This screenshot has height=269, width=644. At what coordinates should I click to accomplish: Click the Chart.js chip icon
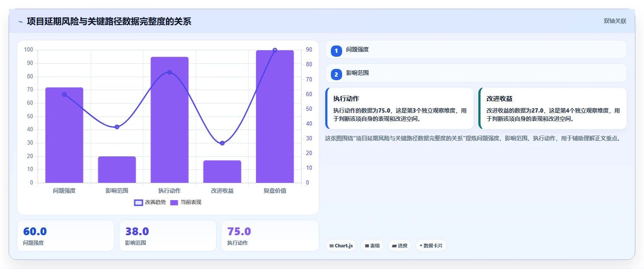[331, 246]
